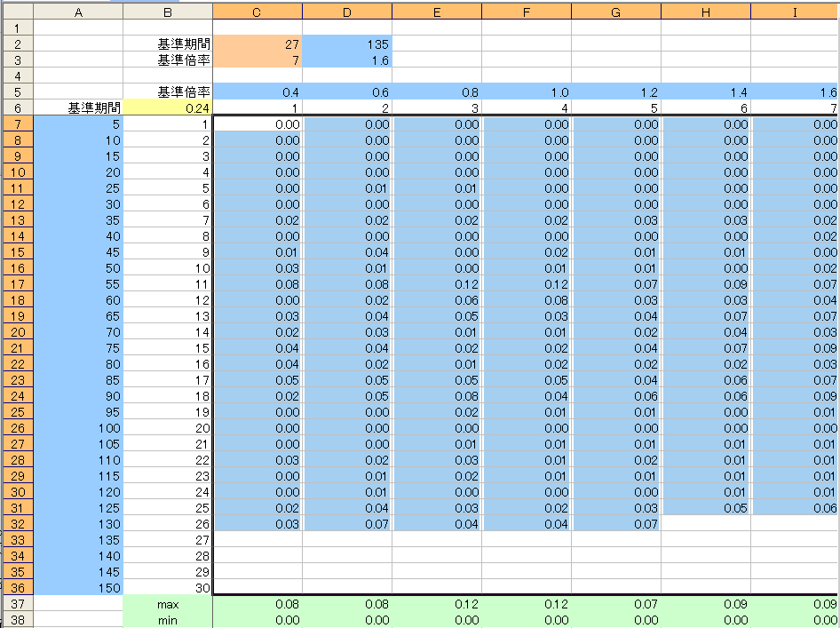Select row 37 header
840x628 pixels.
point(18,604)
